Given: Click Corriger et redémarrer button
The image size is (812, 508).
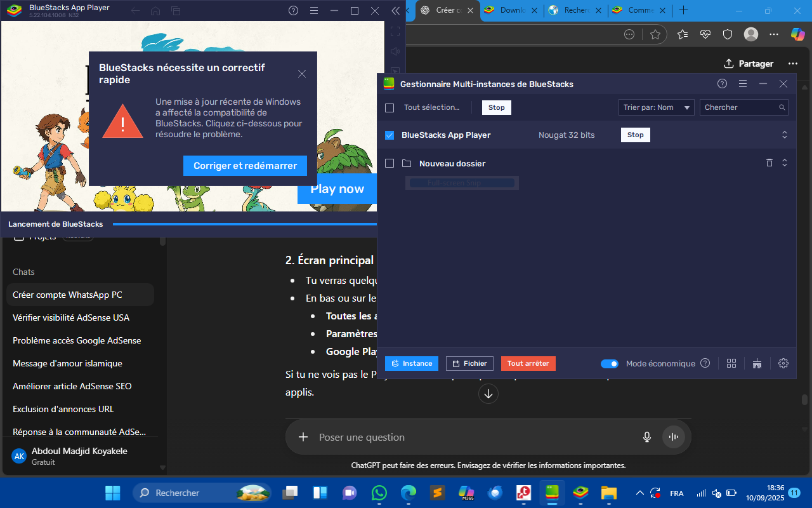Looking at the screenshot, I should click(245, 166).
